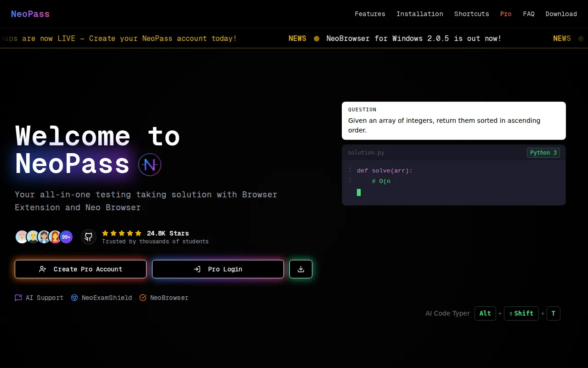Viewport: 588px width, 368px height.
Task: Click the NeoExamShield Chrome icon
Action: point(74,298)
